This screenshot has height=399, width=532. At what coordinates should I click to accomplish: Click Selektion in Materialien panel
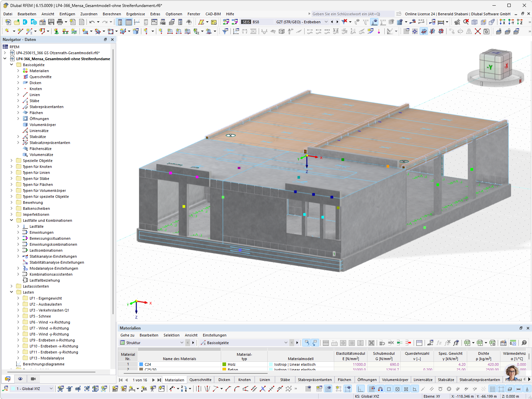pyautogui.click(x=171, y=335)
